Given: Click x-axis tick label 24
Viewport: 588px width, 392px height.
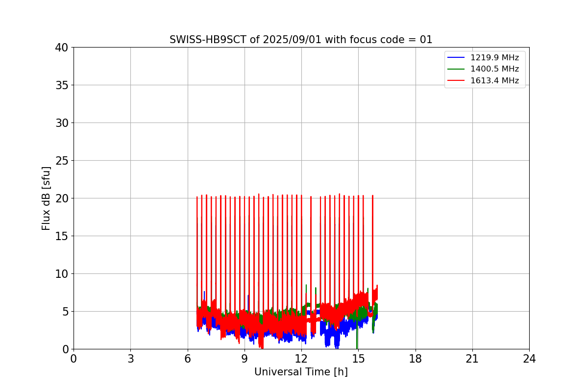Looking at the screenshot, I should click(529, 359).
